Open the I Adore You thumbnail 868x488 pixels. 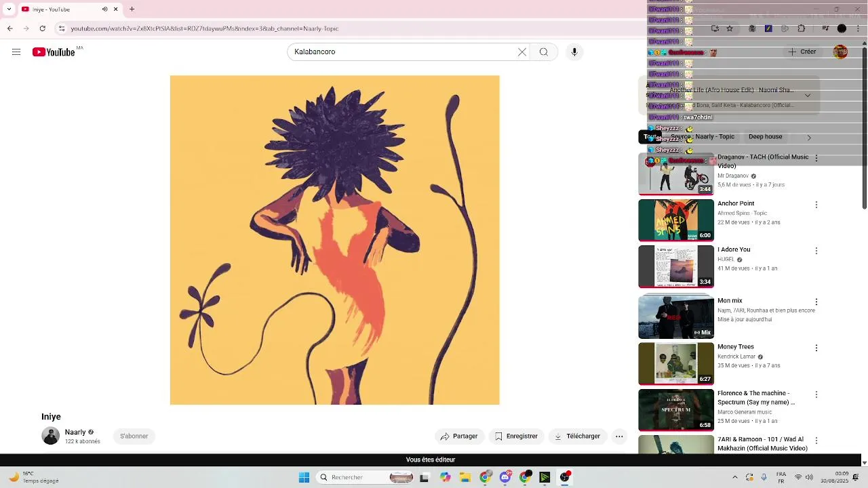pos(676,266)
